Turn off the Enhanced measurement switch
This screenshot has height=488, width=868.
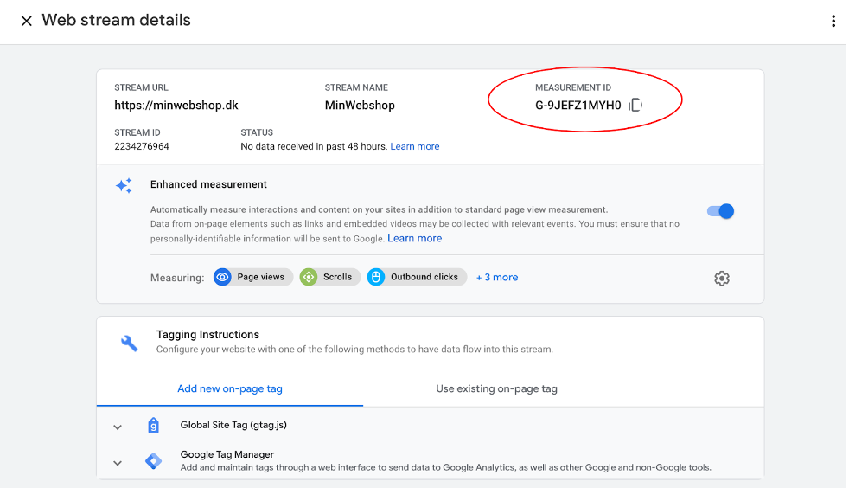720,211
